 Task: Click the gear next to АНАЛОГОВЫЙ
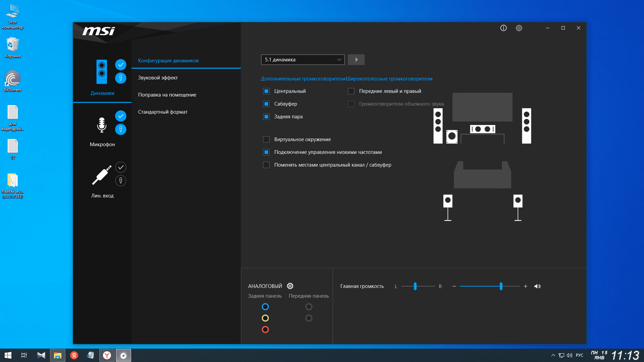tap(290, 286)
